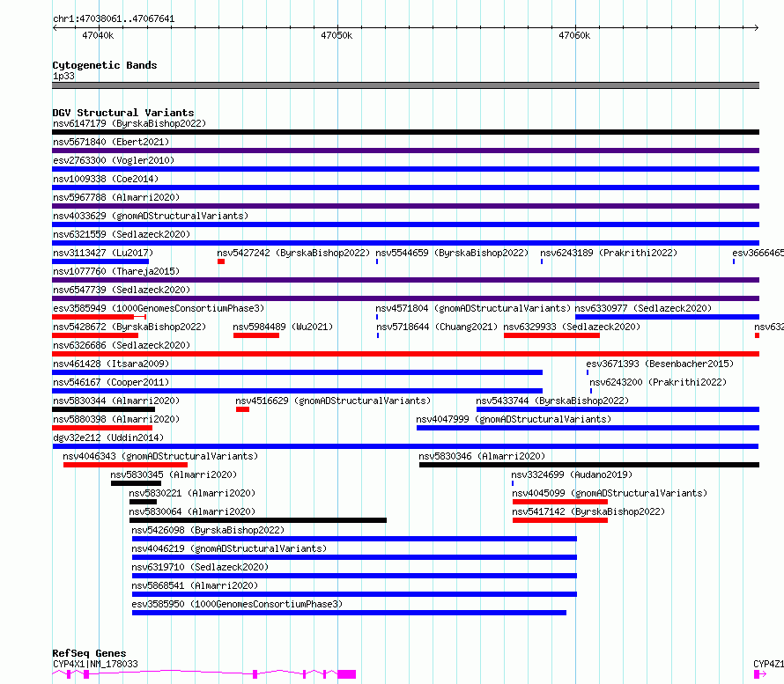Viewport: 784px width, 684px height.
Task: Select nsv4033629 (gnomADStructuralVariants) label
Action: pyautogui.click(x=151, y=216)
